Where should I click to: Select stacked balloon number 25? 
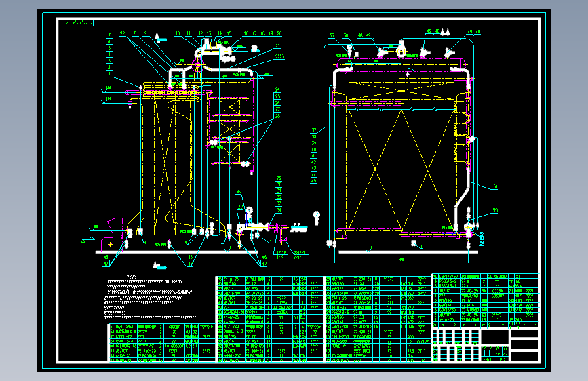(x=277, y=96)
